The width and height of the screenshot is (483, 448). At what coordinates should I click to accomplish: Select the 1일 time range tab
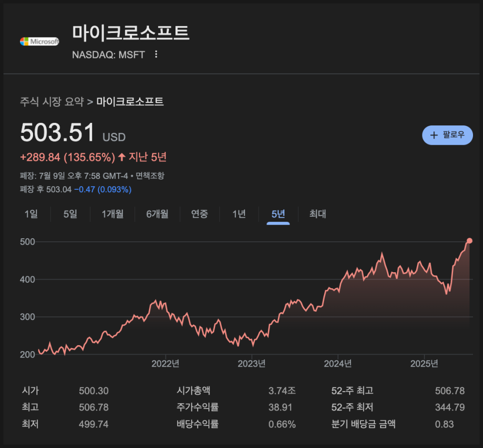tap(31, 214)
